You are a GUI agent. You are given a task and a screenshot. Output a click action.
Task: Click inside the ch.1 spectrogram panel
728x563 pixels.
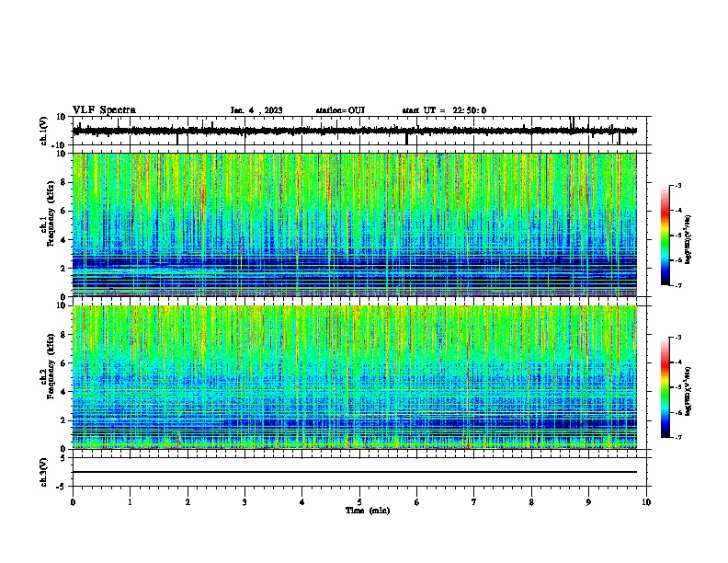(355, 224)
